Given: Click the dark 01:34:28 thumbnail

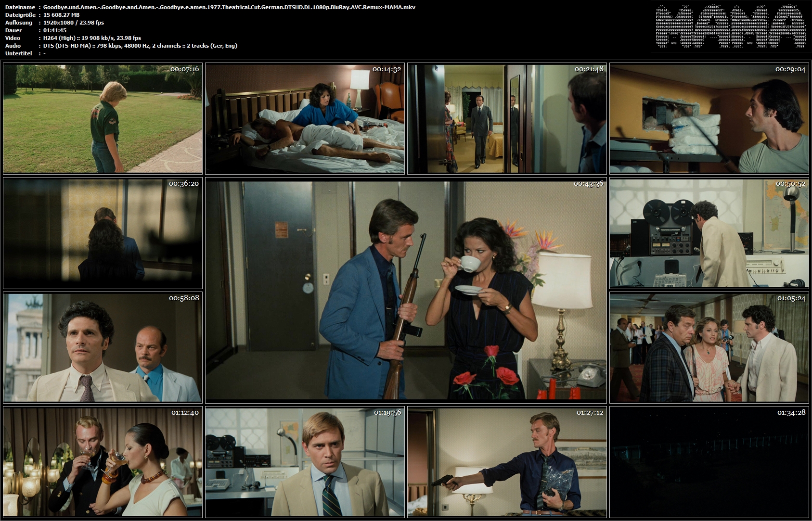Looking at the screenshot, I should pyautogui.click(x=709, y=462).
